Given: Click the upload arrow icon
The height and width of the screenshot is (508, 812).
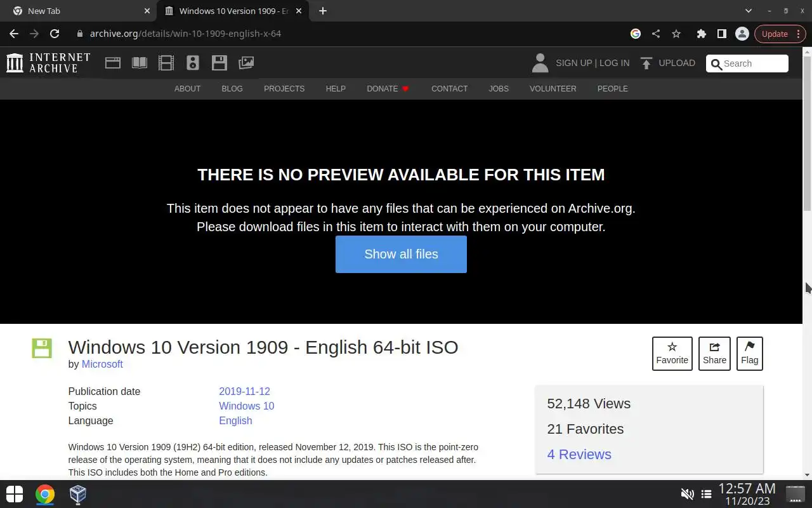Looking at the screenshot, I should click(646, 63).
